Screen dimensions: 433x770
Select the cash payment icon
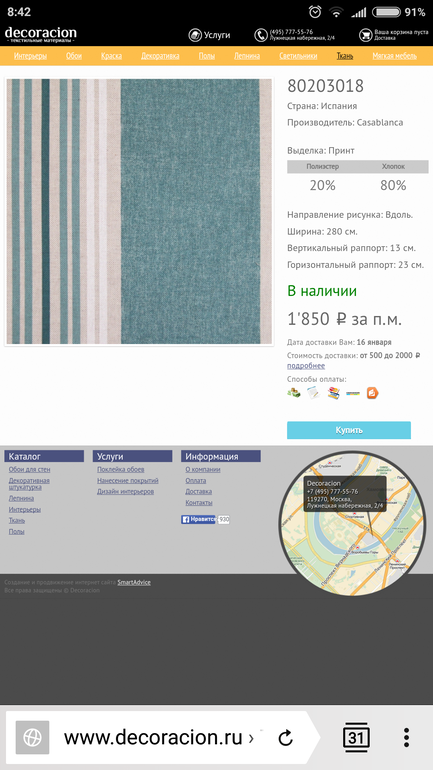point(294,393)
